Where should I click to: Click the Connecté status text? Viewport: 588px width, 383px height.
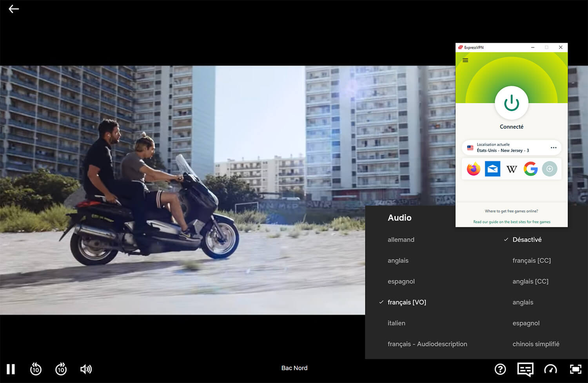point(512,127)
